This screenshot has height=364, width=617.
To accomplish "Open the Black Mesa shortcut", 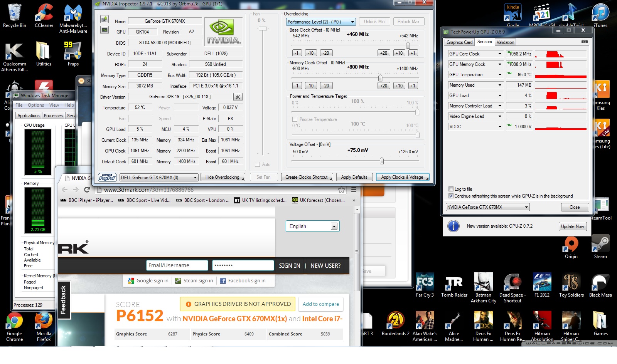I will coord(600,285).
